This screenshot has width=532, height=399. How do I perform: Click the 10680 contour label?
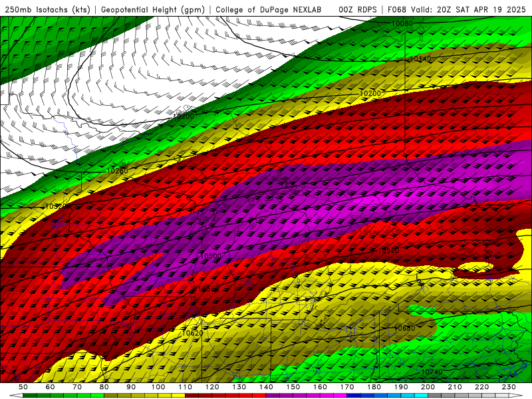click(x=404, y=329)
